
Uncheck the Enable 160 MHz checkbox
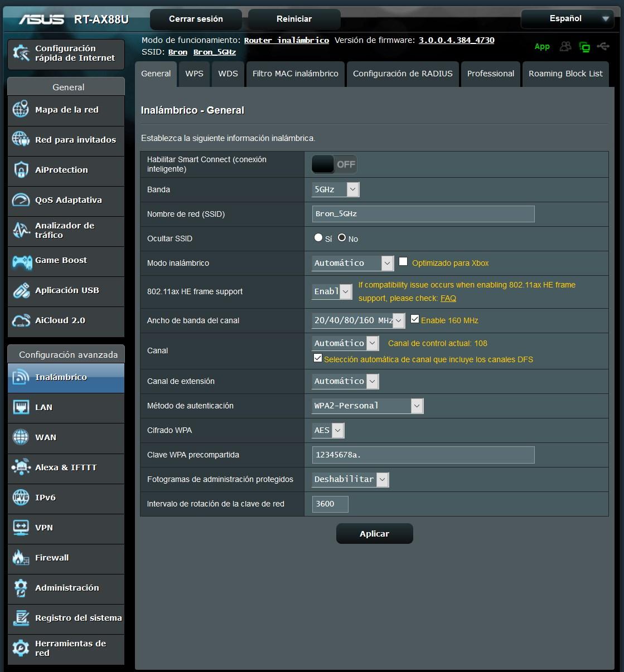pos(415,319)
